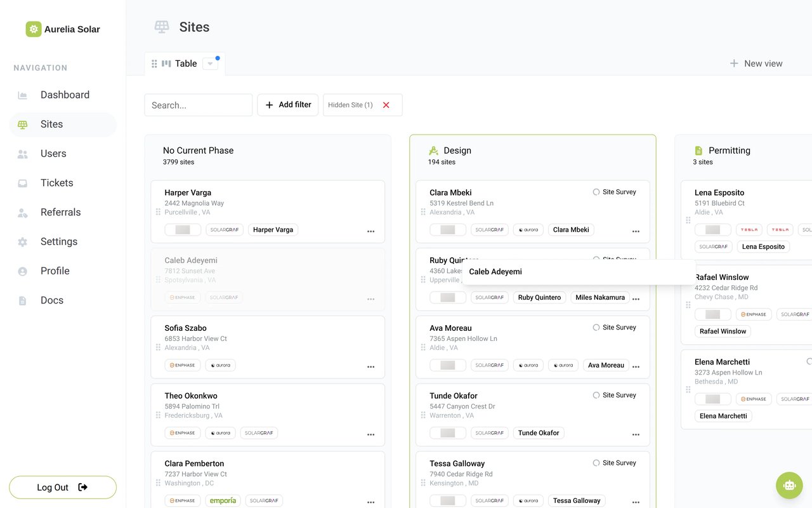Open Settings from the sidebar
This screenshot has height=508, width=812.
63,241
